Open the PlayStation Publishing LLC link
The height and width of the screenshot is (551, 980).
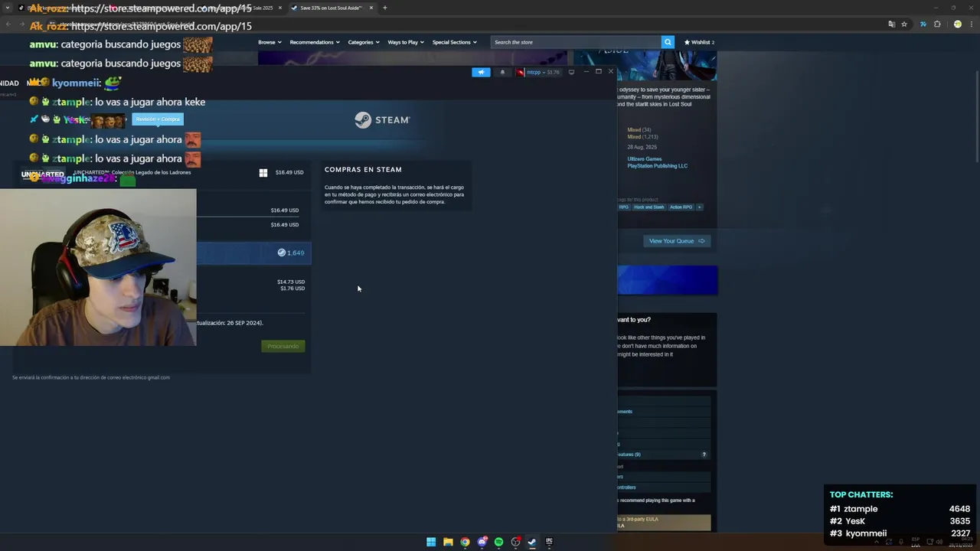click(658, 166)
